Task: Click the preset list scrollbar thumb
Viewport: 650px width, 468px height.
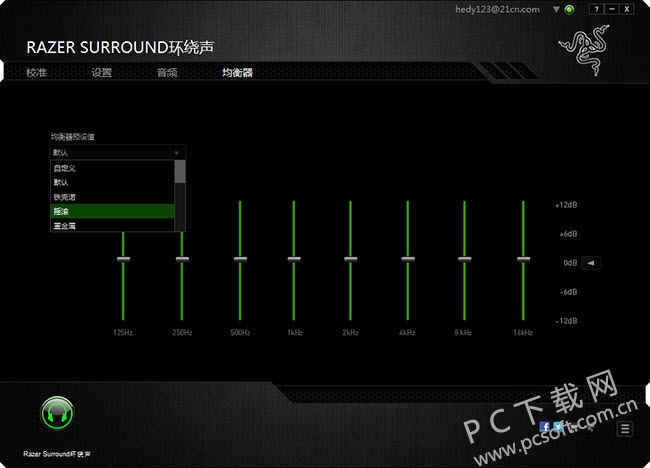Action: 180,172
